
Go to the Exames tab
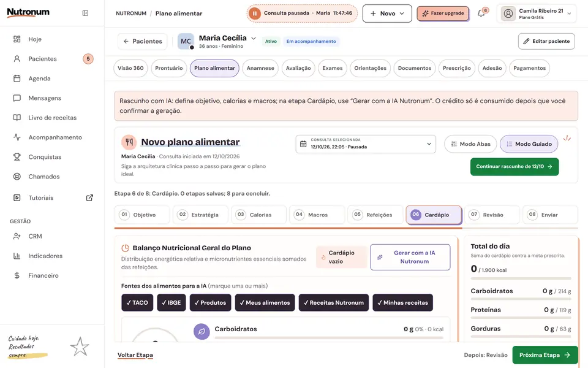[332, 68]
